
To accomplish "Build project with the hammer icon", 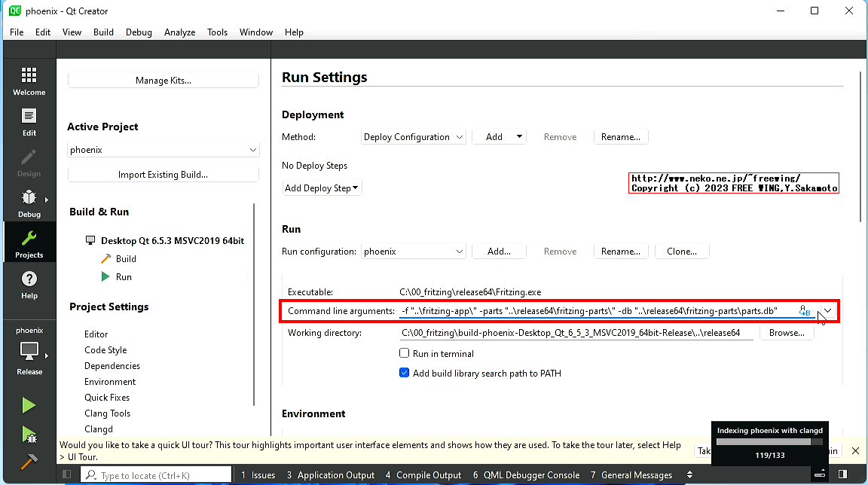I will [29, 460].
